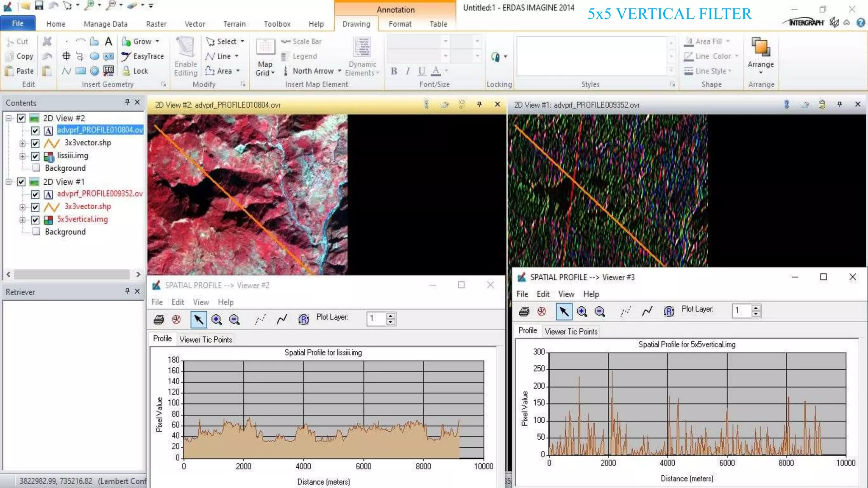Uncheck the lissiii.img layer checkbox
868x488 pixels.
36,156
